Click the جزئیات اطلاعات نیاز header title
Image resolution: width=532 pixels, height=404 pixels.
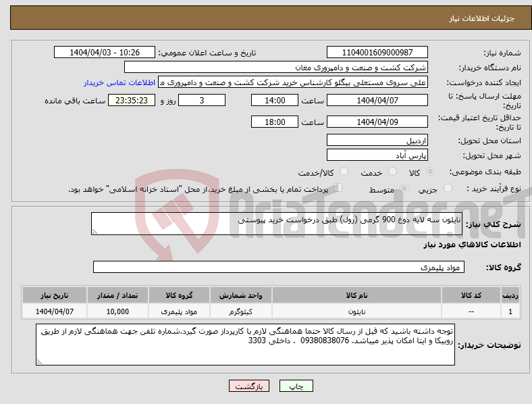coord(482,18)
